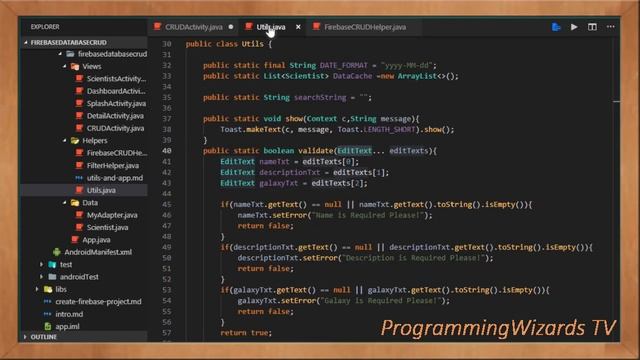
Task: Click the editor vertical scrollbar overview ruler
Action: pos(616,188)
